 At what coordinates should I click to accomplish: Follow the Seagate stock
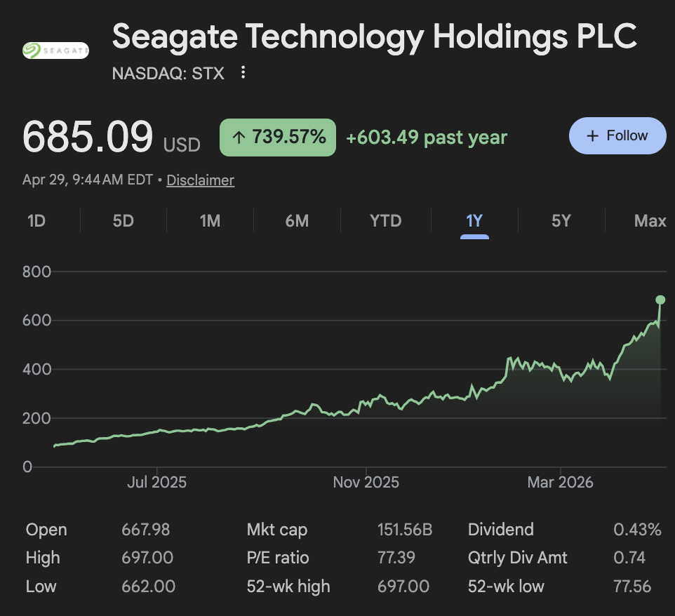tap(617, 135)
